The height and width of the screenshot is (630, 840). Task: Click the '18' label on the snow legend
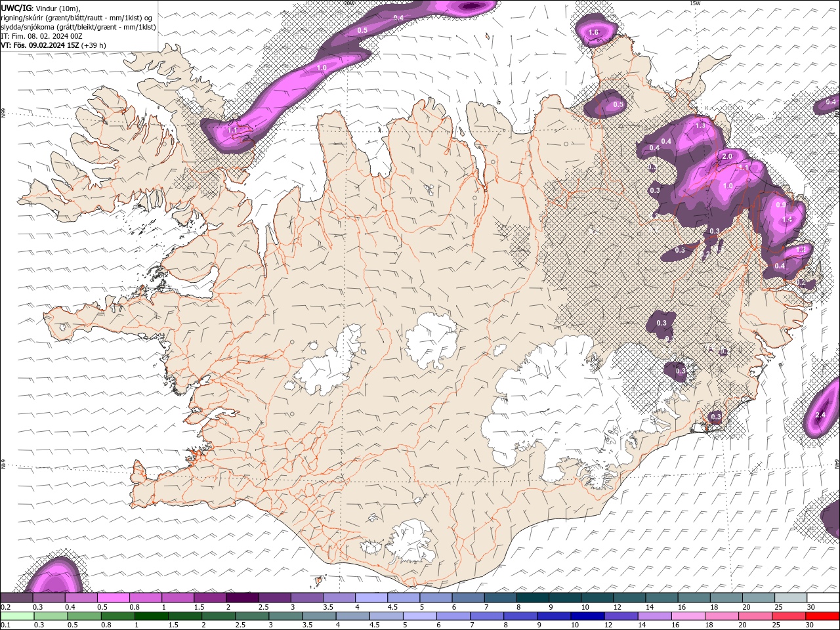point(713,607)
